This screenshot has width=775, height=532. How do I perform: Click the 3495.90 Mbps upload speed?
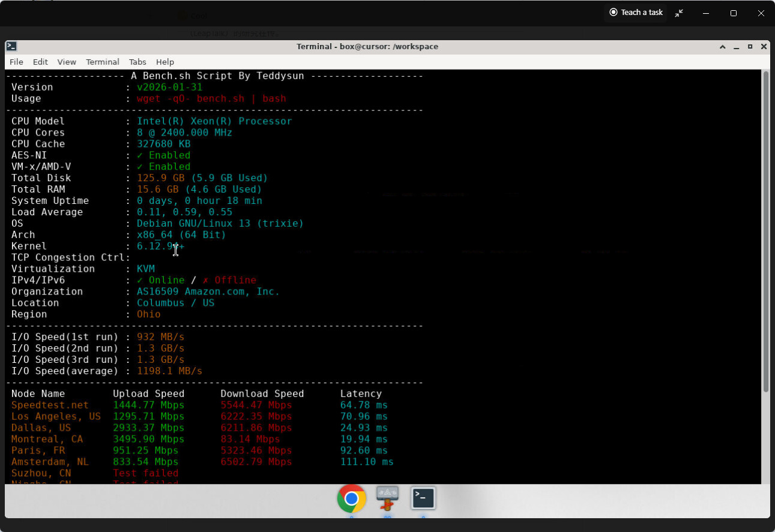(148, 440)
